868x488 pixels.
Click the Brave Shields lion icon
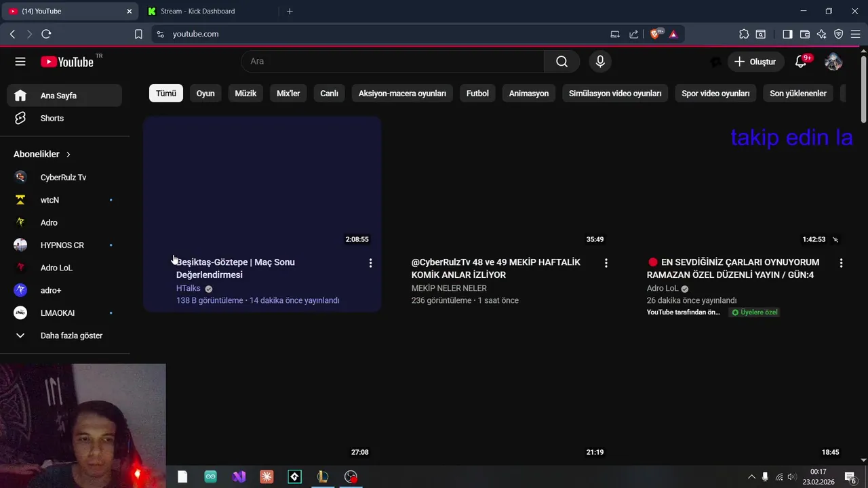pos(656,34)
